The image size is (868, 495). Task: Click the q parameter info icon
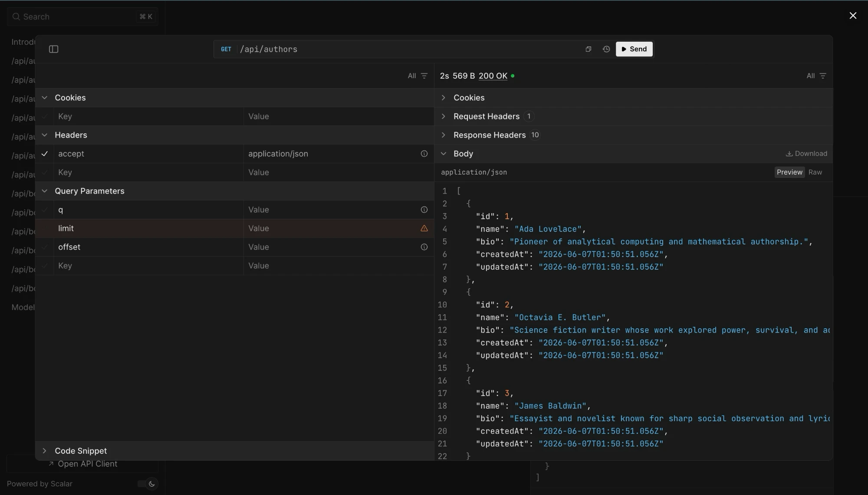424,210
